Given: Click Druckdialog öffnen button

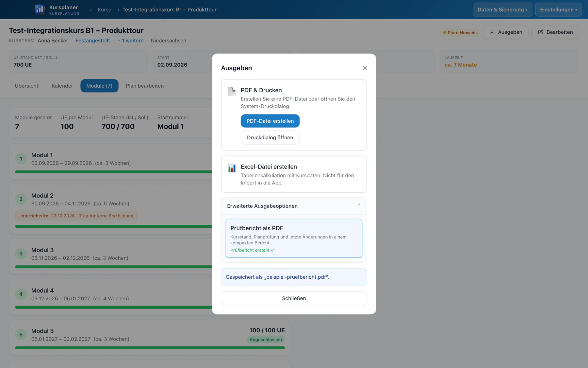Looking at the screenshot, I should click(270, 137).
